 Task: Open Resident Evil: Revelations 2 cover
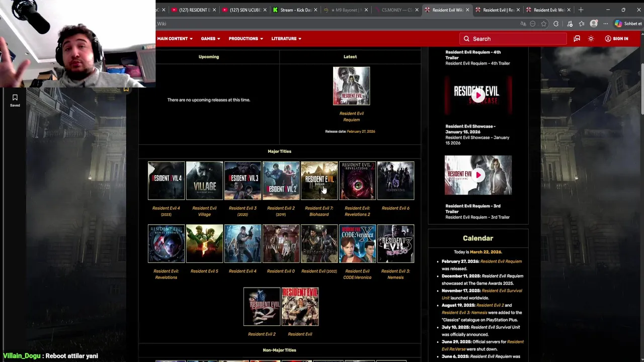click(357, 180)
